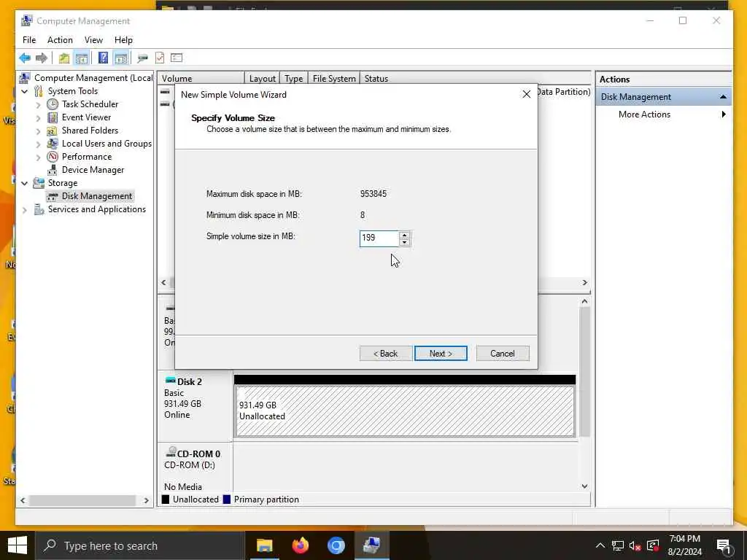Increase volume size with up spinner
This screenshot has height=560, width=747.
click(404, 235)
